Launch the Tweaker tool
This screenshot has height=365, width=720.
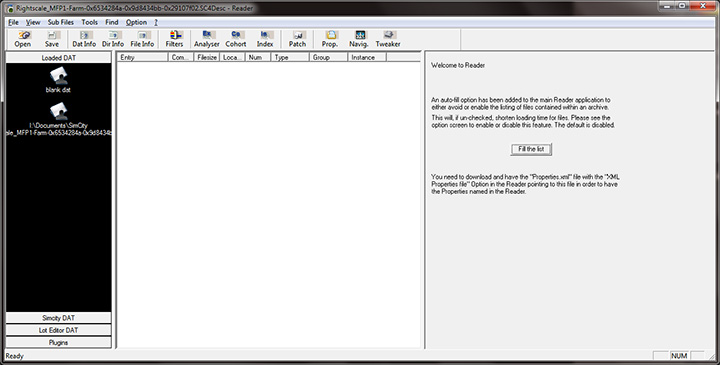click(x=388, y=39)
